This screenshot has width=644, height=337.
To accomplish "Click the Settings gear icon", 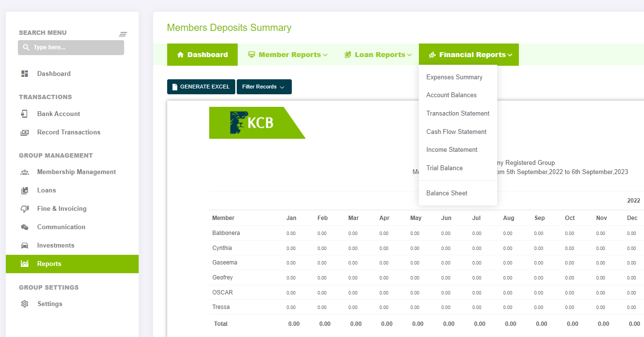I will pyautogui.click(x=25, y=304).
